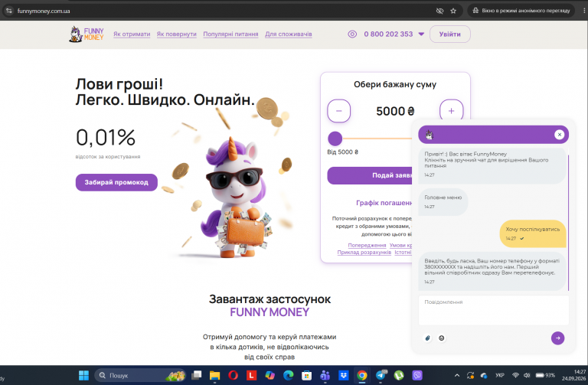The height and width of the screenshot is (385, 588).
Task: Open the 'Попередження' link
Action: (367, 245)
